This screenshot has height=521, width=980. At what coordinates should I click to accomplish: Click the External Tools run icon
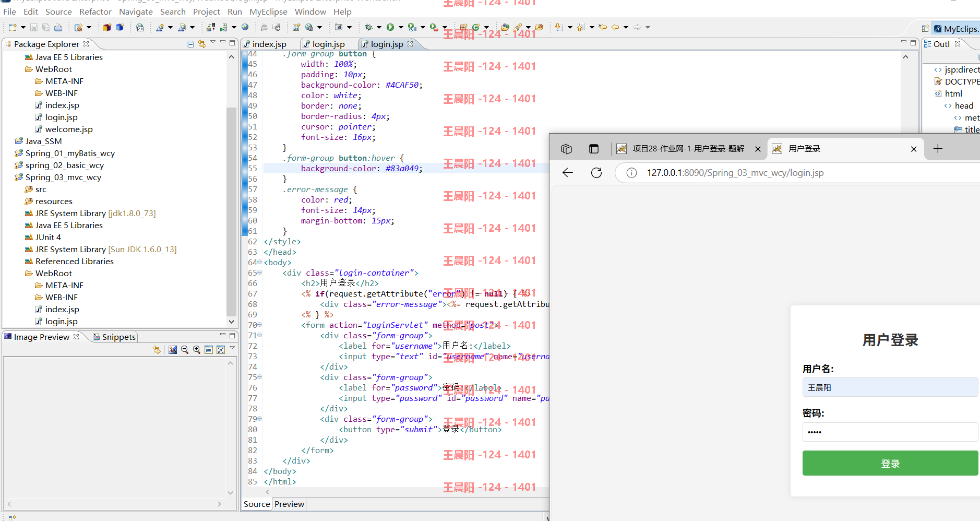coord(434,28)
